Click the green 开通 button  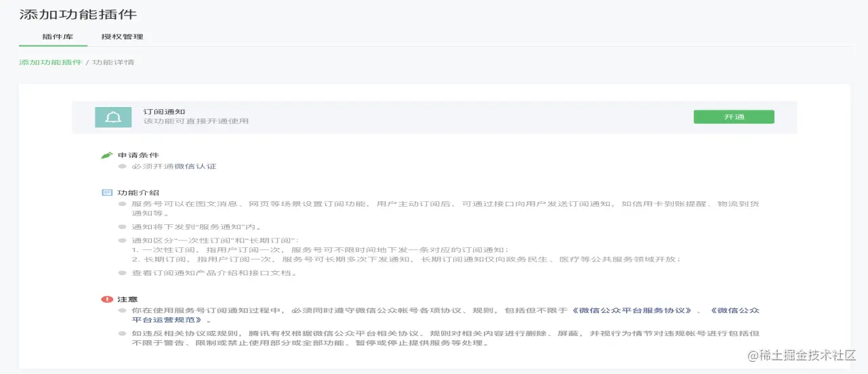734,117
